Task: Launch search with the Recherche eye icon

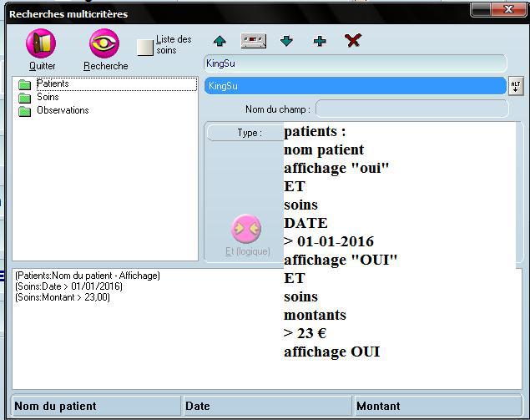Action: 104,44
